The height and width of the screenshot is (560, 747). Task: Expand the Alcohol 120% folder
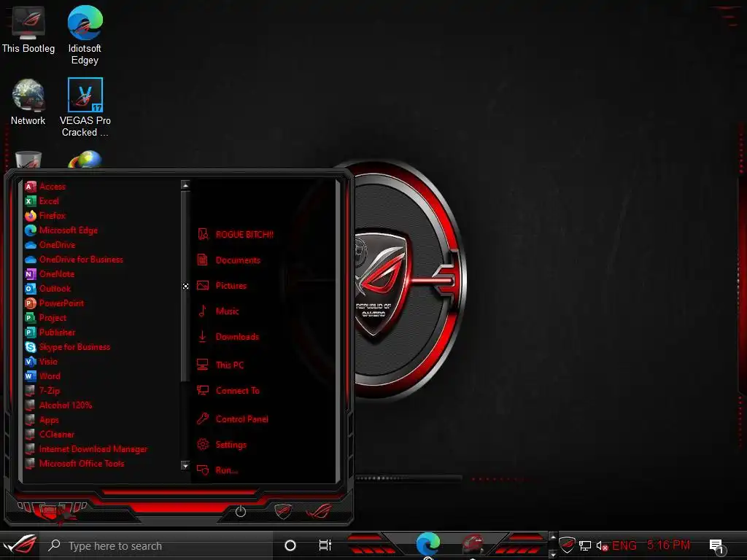[58, 405]
